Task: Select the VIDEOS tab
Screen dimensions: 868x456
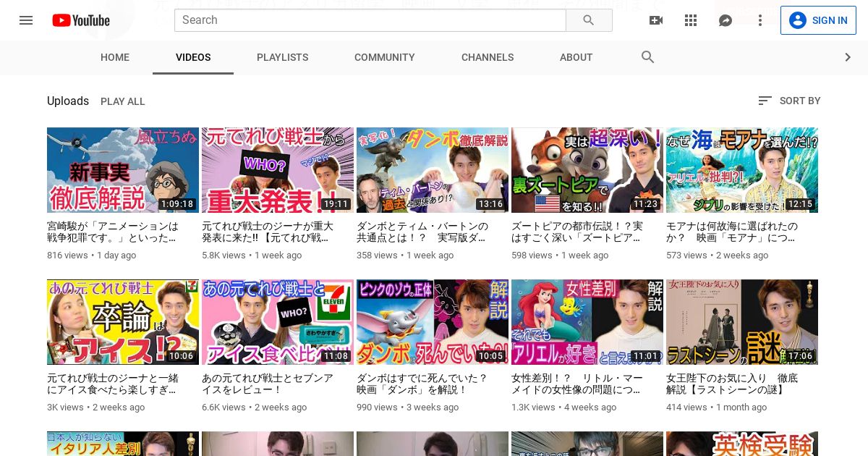Action: pos(193,57)
